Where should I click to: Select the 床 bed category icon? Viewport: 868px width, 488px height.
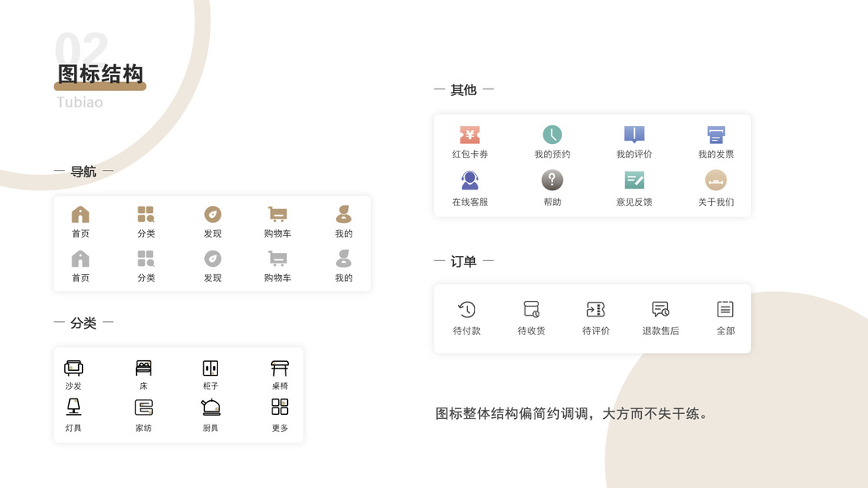[143, 368]
